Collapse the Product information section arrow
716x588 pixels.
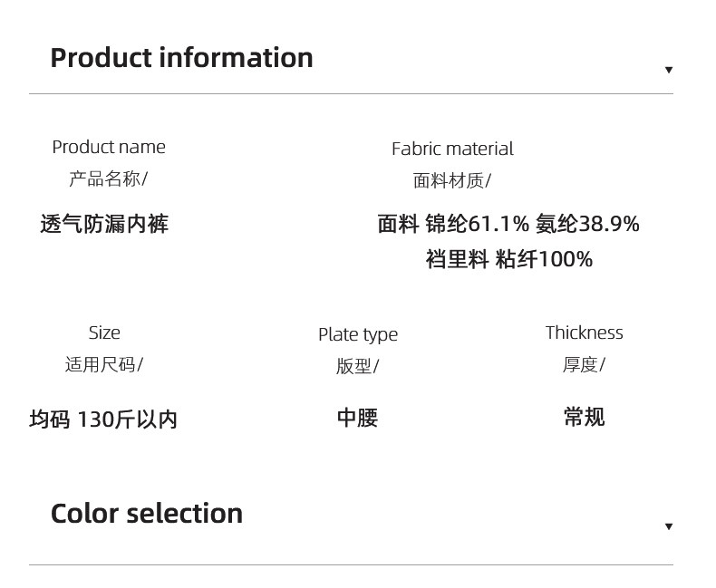click(669, 70)
